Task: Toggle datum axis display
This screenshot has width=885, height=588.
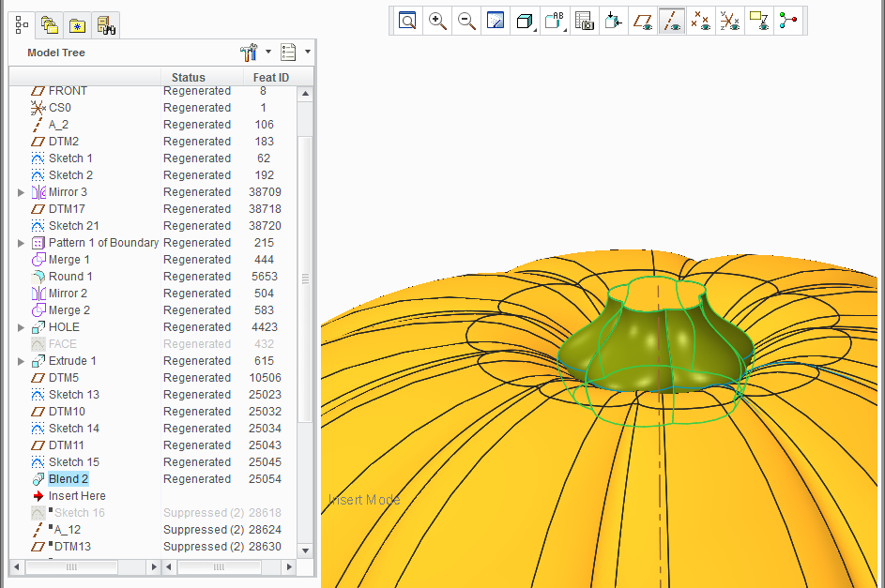Action: point(672,21)
